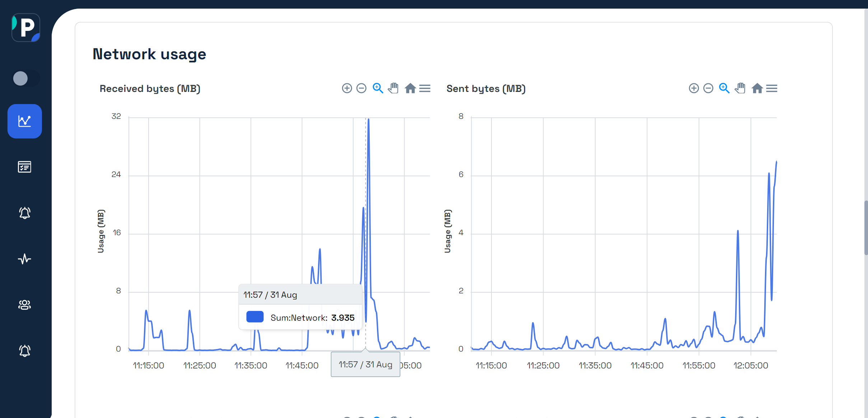The image size is (868, 418).
Task: Click the Network usage heading
Action: (x=149, y=54)
